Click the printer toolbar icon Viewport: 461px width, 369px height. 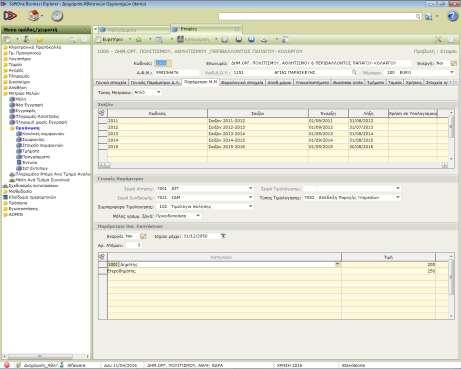(264, 40)
